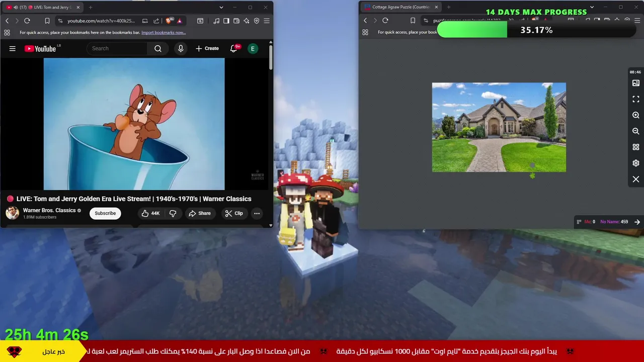
Task: Click the youtube.com address bar URL
Action: click(101, 21)
